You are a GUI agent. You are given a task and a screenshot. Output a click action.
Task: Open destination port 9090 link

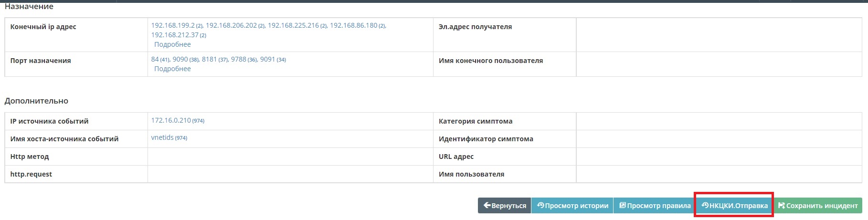(180, 59)
